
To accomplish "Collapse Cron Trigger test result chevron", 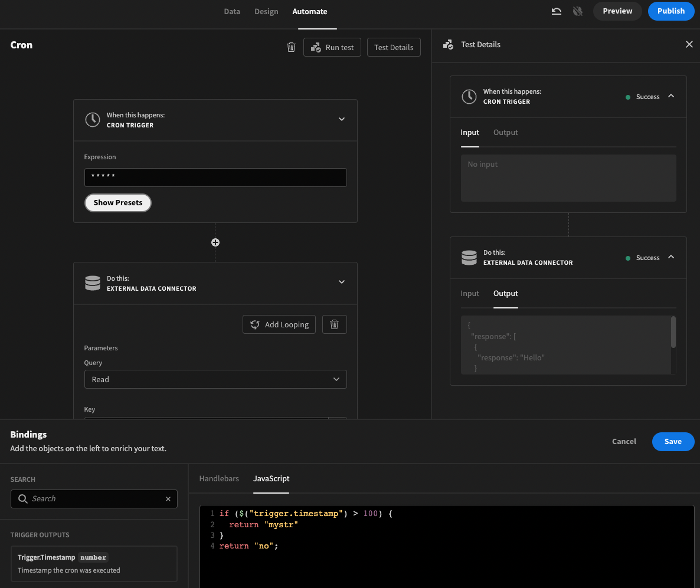I will click(x=671, y=96).
